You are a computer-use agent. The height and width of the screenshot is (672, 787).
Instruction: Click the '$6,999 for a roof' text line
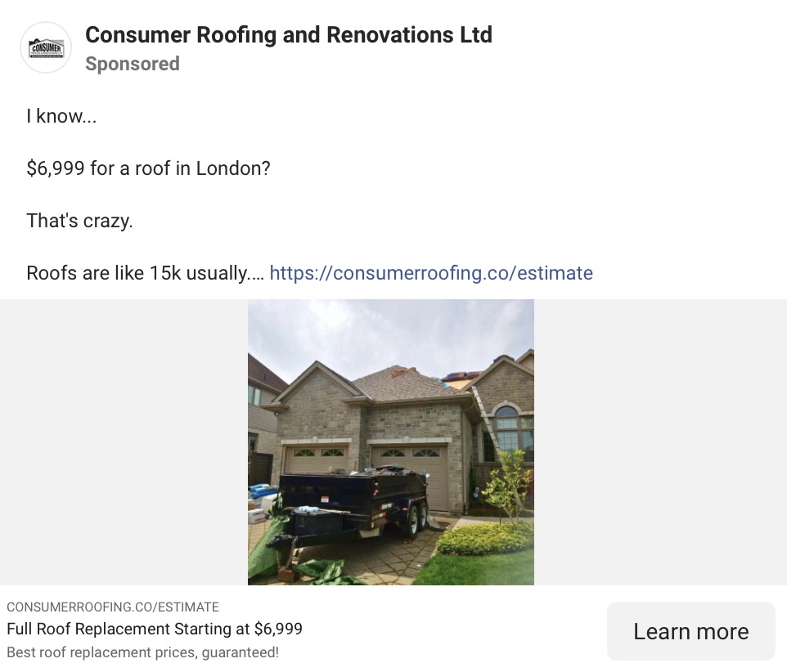point(148,168)
